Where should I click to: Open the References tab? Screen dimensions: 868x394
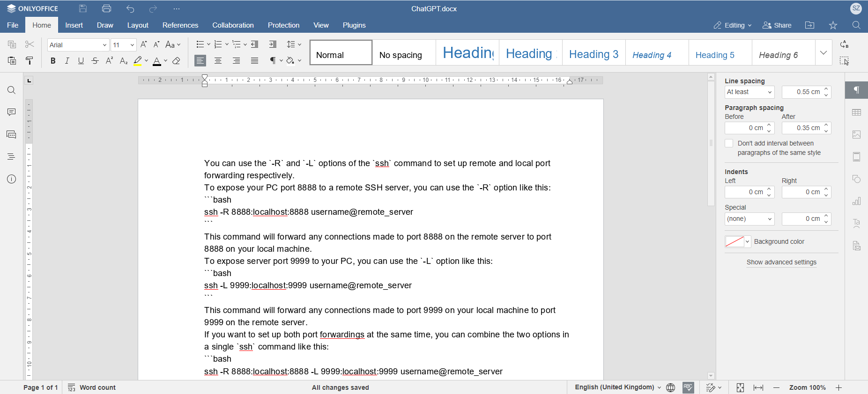(180, 25)
